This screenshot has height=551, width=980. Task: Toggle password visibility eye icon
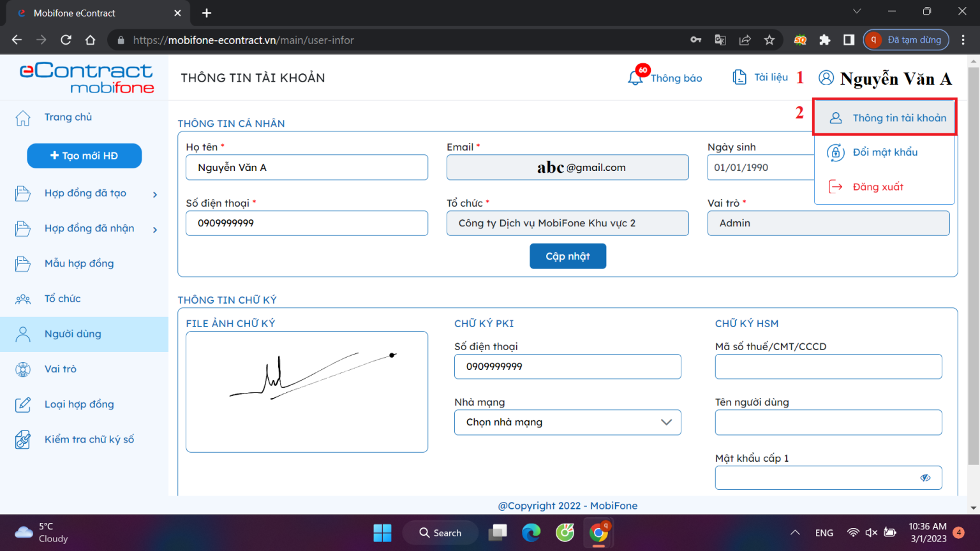925,478
